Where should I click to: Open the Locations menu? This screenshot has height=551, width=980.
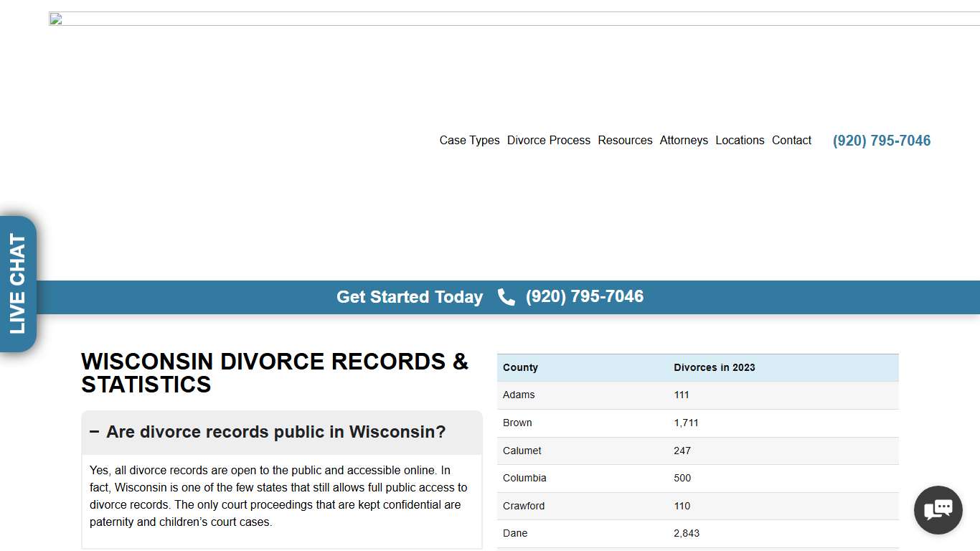(740, 140)
